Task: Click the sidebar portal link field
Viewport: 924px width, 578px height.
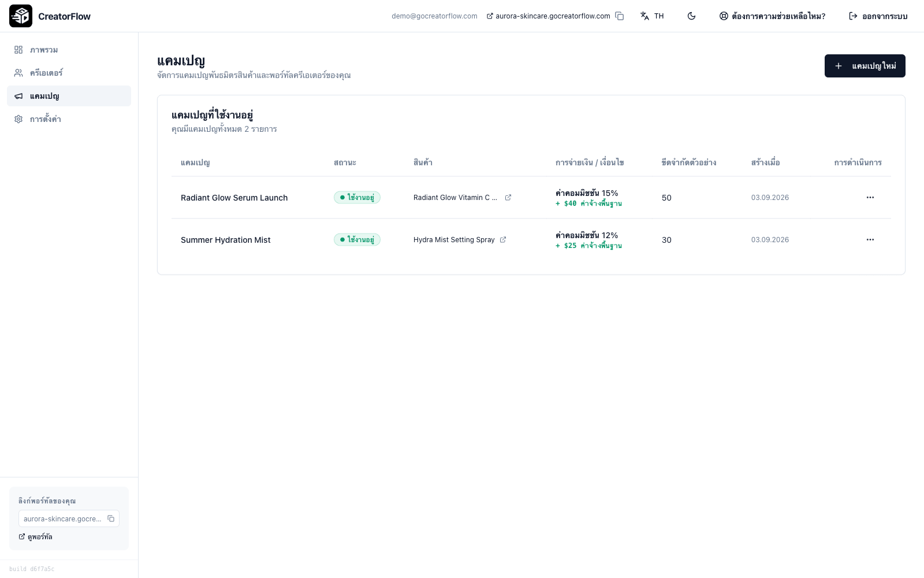Action: click(69, 518)
